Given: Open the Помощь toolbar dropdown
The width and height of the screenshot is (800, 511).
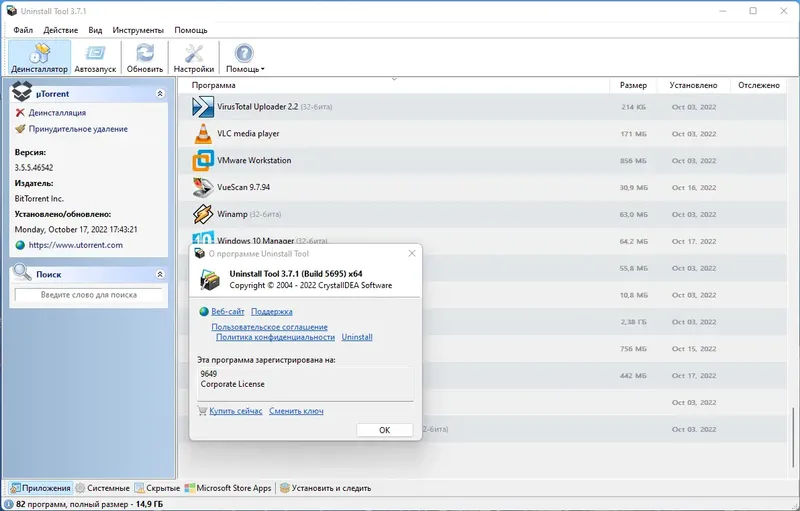Looking at the screenshot, I should (x=245, y=58).
